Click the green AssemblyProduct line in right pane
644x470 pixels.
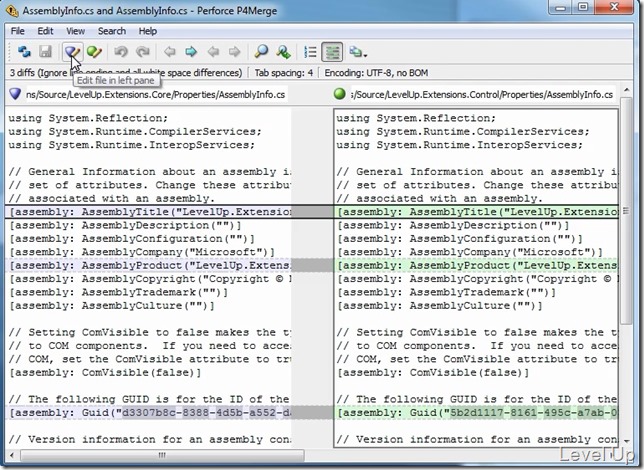tap(476, 265)
